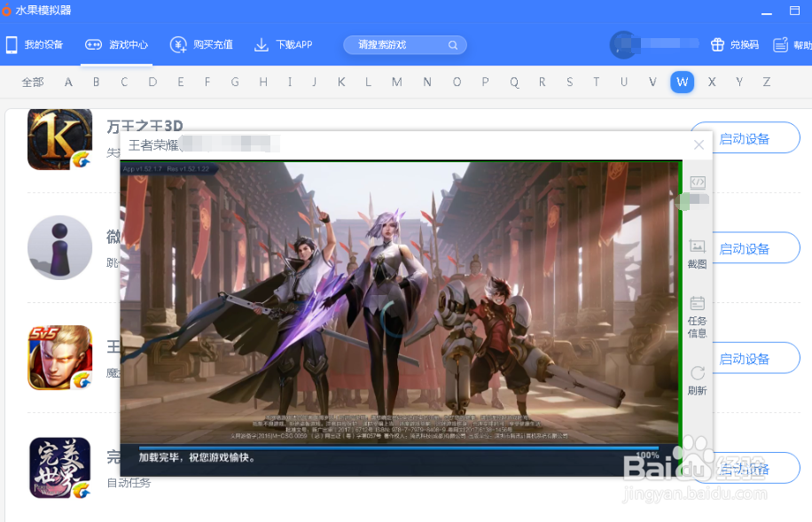Filter games by letter U
Screen dimensions: 812x522
623,82
